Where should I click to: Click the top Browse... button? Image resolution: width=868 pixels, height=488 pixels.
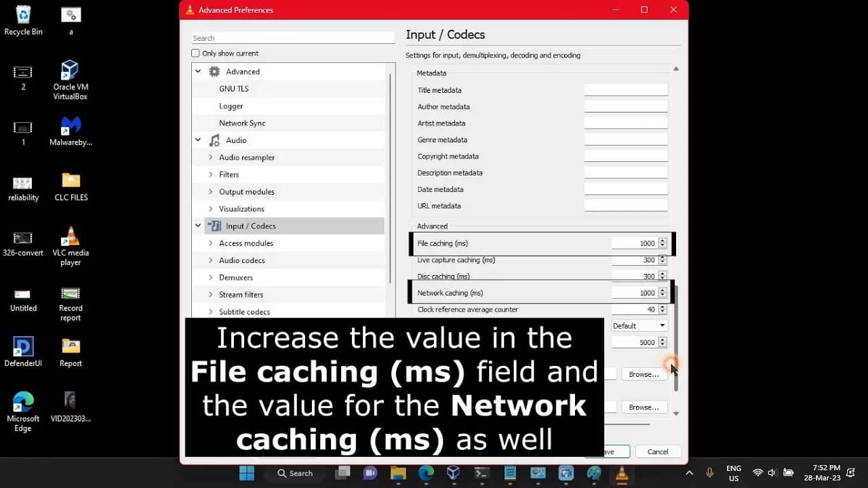click(644, 373)
